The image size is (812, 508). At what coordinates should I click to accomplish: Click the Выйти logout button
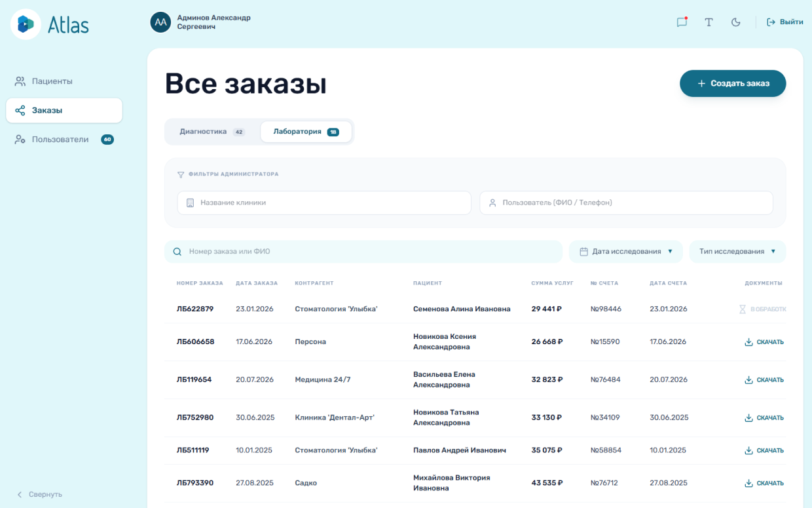click(x=784, y=22)
